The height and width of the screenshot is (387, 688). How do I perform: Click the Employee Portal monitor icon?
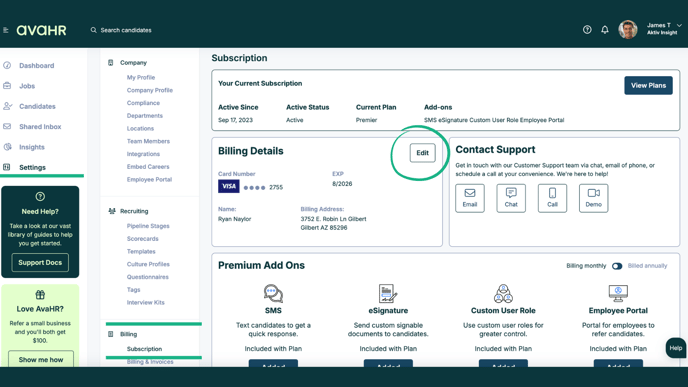pyautogui.click(x=618, y=294)
